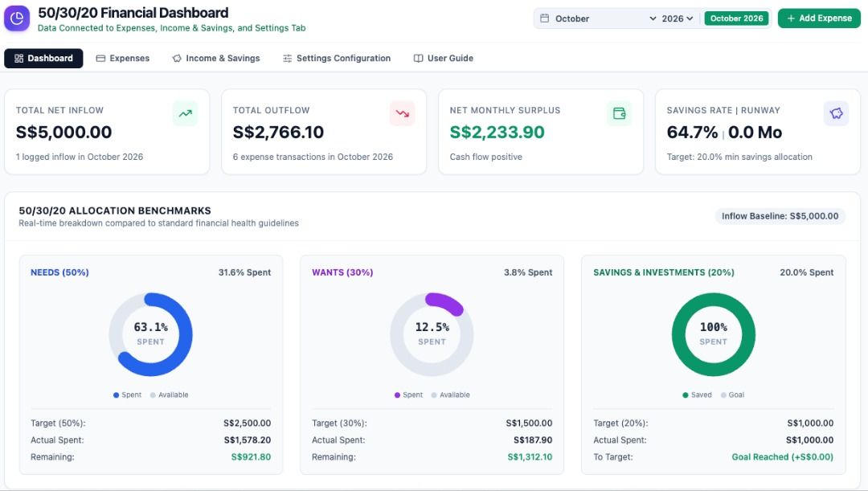This screenshot has width=868, height=491.
Task: Click the S$2,233.90 net surplus value
Action: tap(497, 132)
